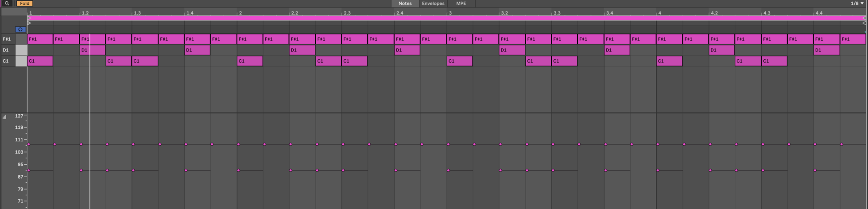Click ruler marker 3.3

coord(557,13)
